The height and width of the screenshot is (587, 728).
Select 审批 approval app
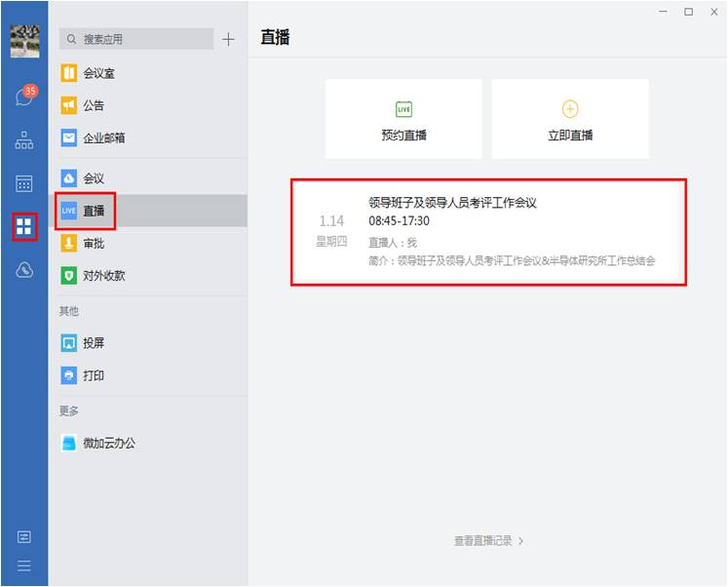pos(93,243)
